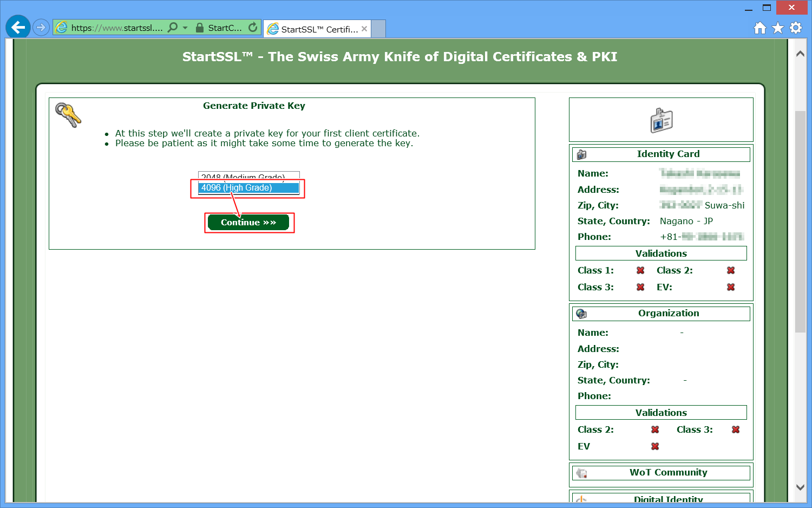Click the keys icon beside Generate Private Key
The image size is (812, 508).
(x=68, y=115)
